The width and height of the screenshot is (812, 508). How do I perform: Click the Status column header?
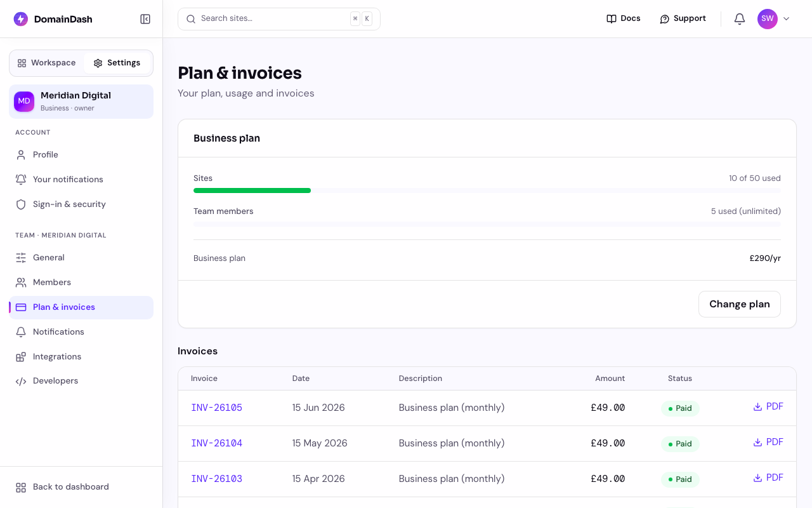(x=680, y=378)
